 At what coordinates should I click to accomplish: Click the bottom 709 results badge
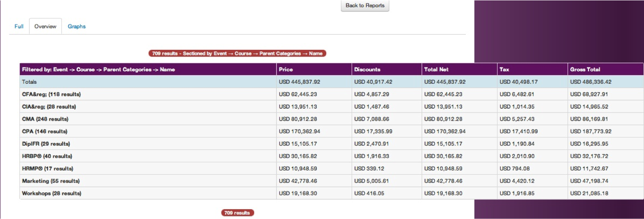(x=237, y=213)
